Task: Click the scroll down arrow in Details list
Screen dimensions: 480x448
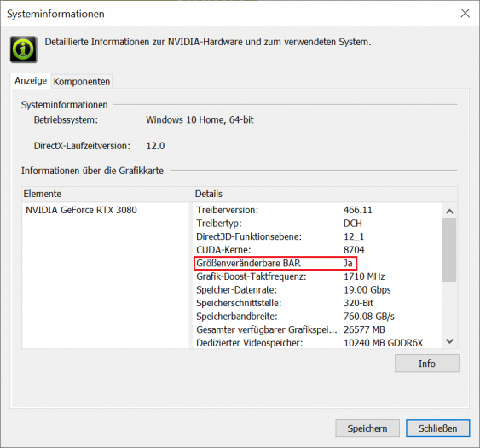Action: [x=449, y=341]
